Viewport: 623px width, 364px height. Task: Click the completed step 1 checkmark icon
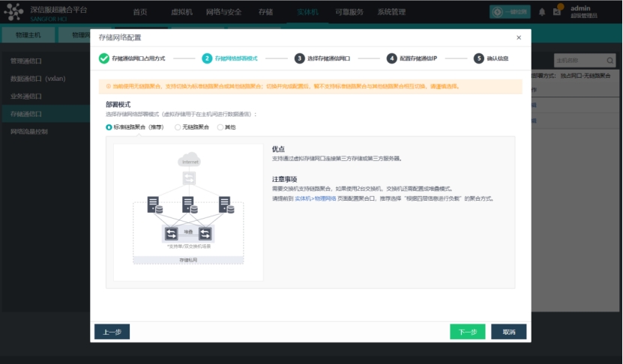pyautogui.click(x=103, y=58)
